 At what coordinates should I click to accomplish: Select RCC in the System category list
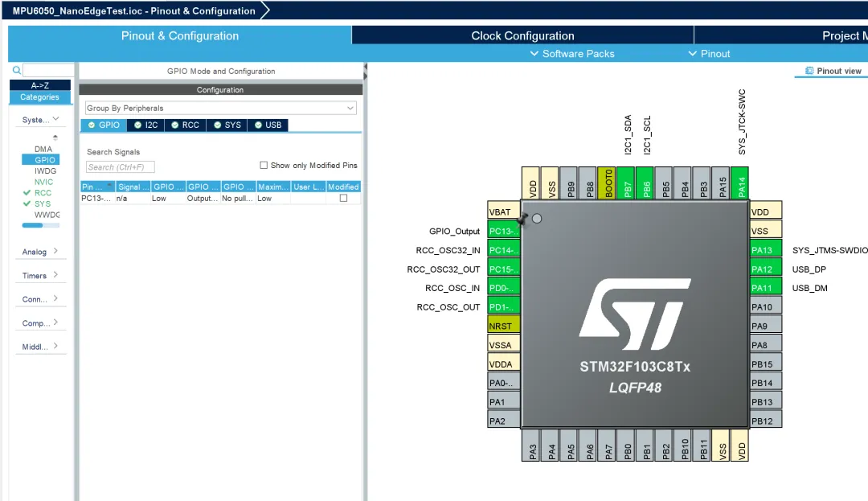pyautogui.click(x=43, y=193)
